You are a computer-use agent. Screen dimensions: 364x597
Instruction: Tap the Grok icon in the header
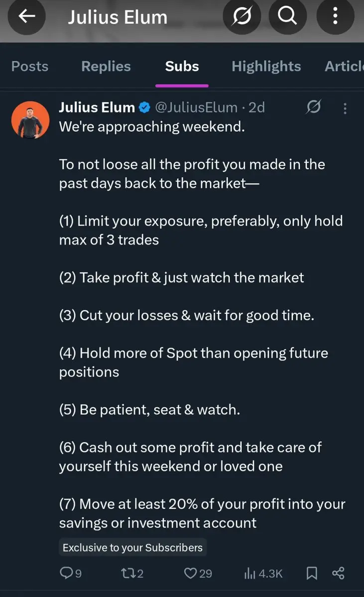tap(242, 16)
